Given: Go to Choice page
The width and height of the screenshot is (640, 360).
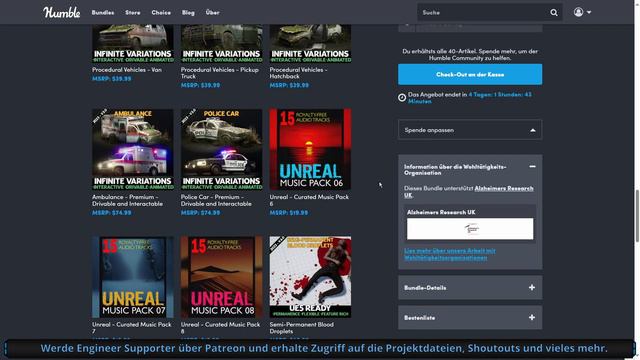Looking at the screenshot, I should pos(161,13).
